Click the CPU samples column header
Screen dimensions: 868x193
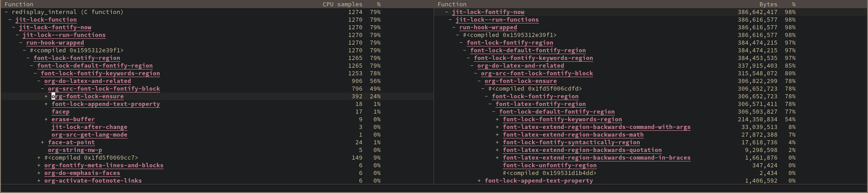(342, 4)
